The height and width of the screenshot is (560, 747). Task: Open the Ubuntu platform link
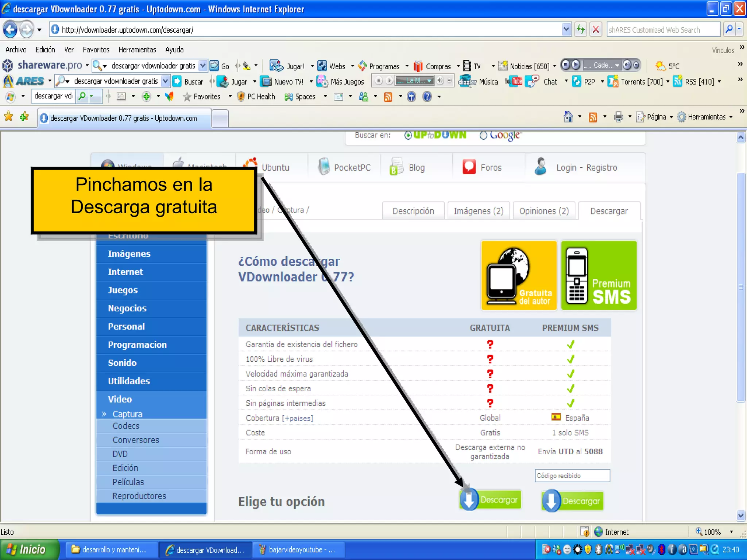coord(275,167)
